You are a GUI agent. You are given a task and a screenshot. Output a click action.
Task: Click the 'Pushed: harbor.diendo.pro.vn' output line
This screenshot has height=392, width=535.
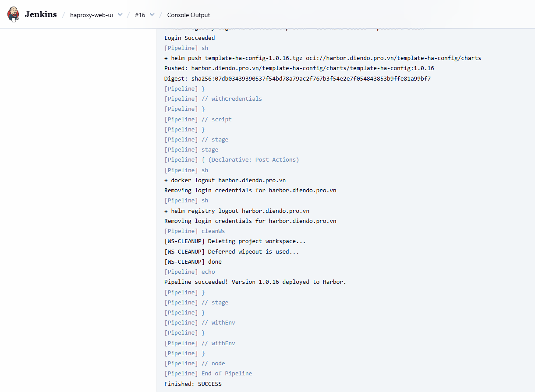[x=299, y=68]
